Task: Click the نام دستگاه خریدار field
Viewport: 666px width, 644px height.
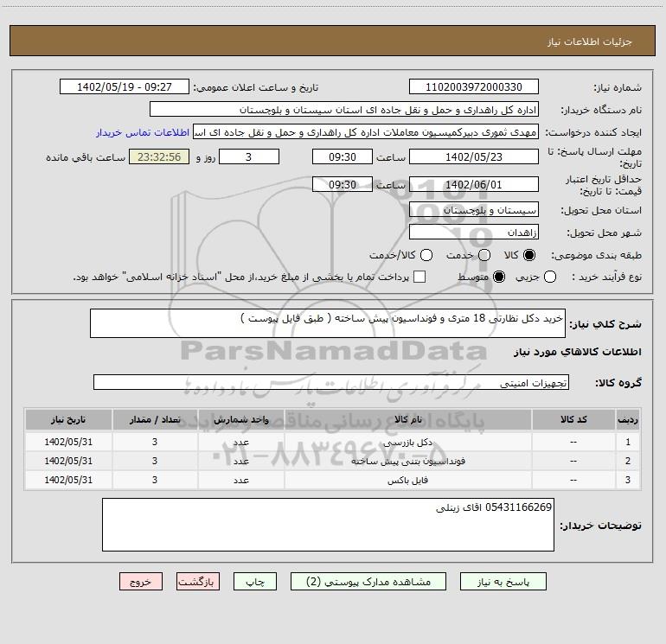Action: click(x=344, y=109)
